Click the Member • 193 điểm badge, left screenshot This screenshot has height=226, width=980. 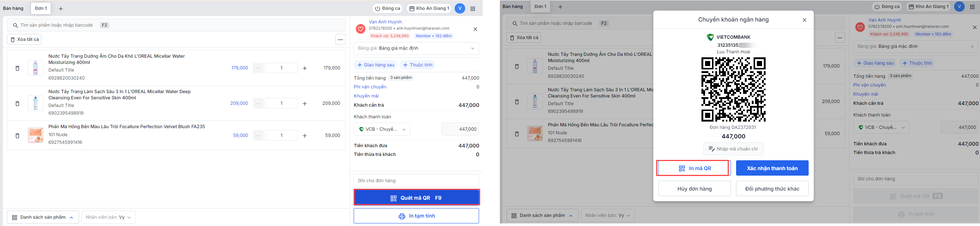coord(433,36)
